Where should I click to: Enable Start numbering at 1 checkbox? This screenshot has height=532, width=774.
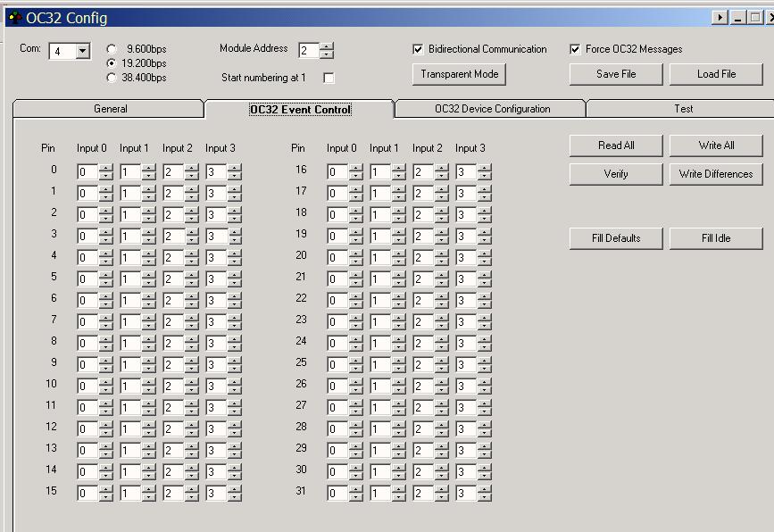pyautogui.click(x=329, y=78)
